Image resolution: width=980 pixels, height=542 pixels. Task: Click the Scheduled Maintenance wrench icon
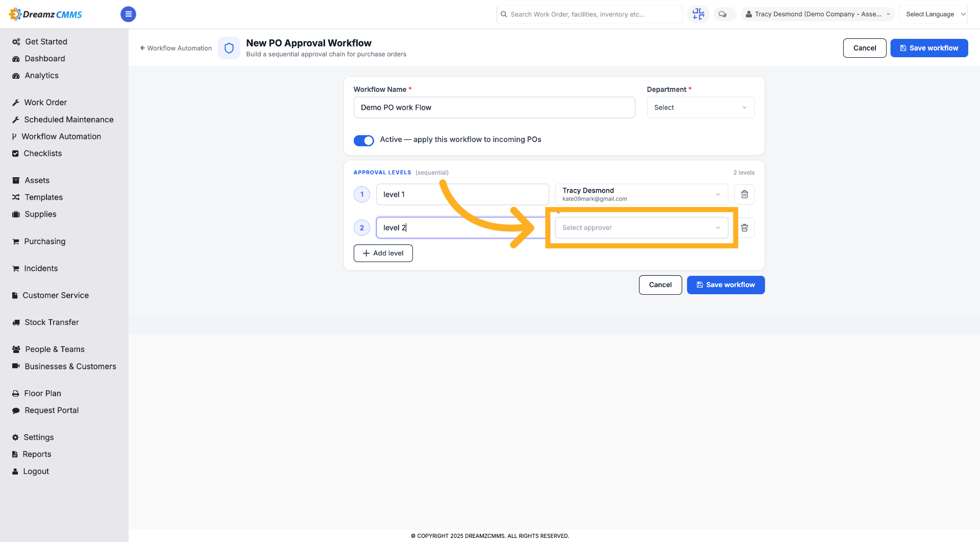click(x=16, y=120)
